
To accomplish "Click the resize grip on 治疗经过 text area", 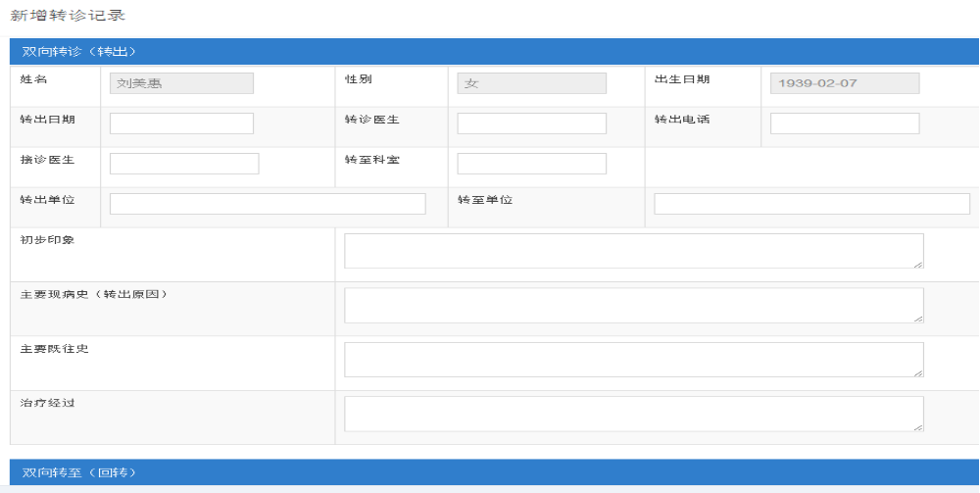I will (x=918, y=426).
